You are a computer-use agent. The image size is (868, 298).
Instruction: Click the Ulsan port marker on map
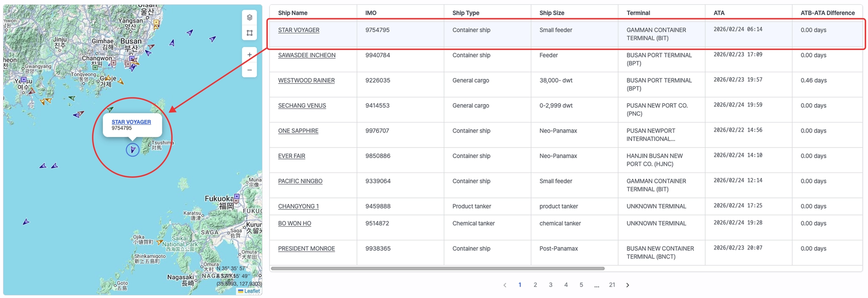coord(156,22)
